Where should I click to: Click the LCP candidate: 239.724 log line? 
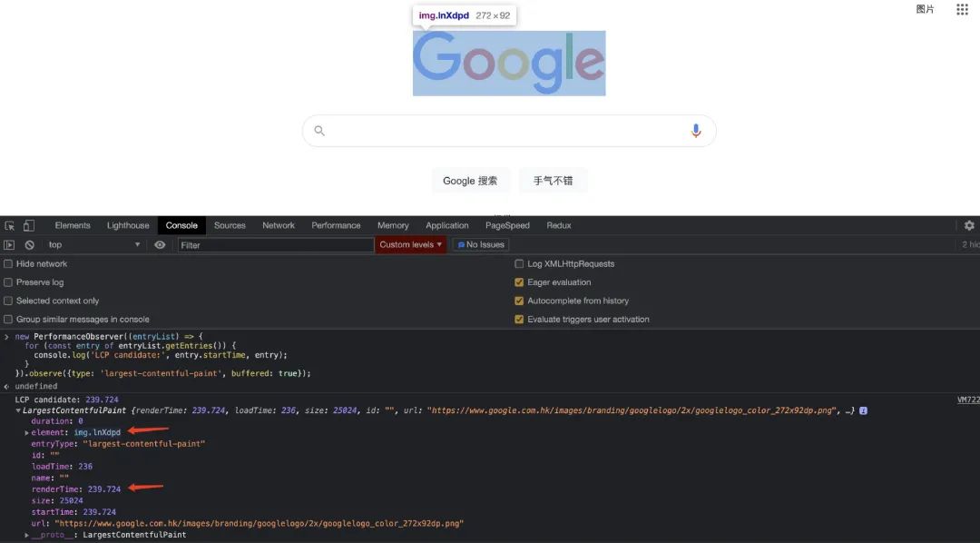[67, 400]
